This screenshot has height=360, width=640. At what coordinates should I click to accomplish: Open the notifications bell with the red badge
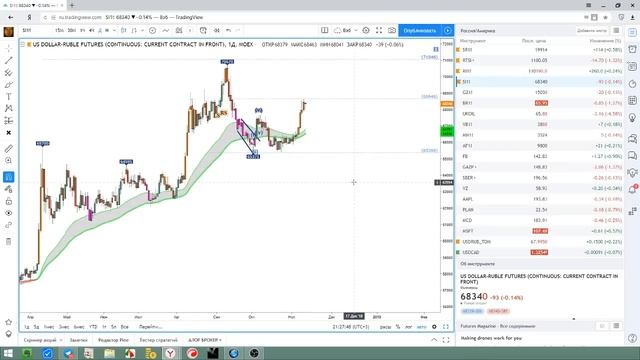pyautogui.click(x=632, y=189)
